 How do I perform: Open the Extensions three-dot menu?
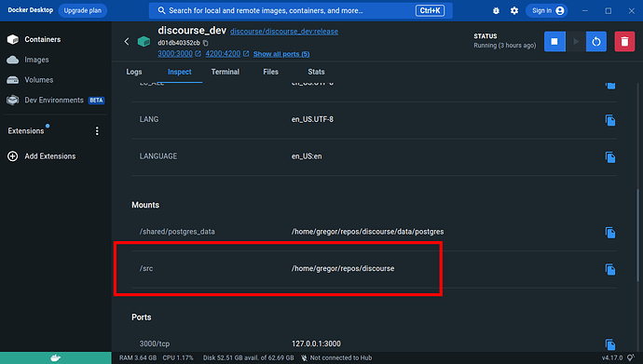click(97, 131)
